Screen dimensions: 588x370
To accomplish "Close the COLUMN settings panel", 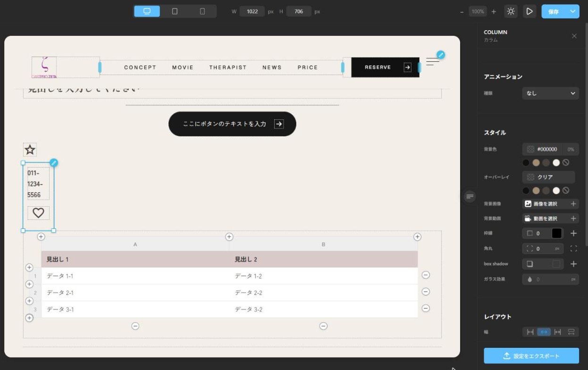I will (x=574, y=36).
